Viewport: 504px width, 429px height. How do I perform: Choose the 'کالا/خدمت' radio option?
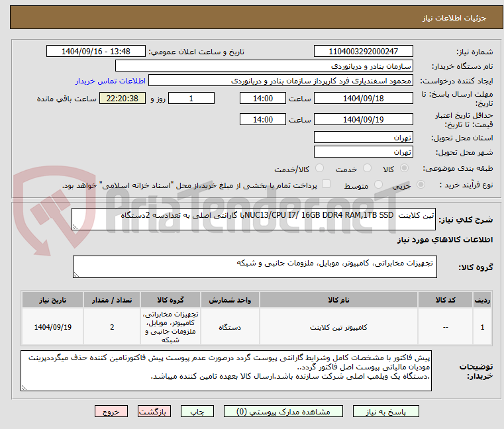tap(321, 169)
